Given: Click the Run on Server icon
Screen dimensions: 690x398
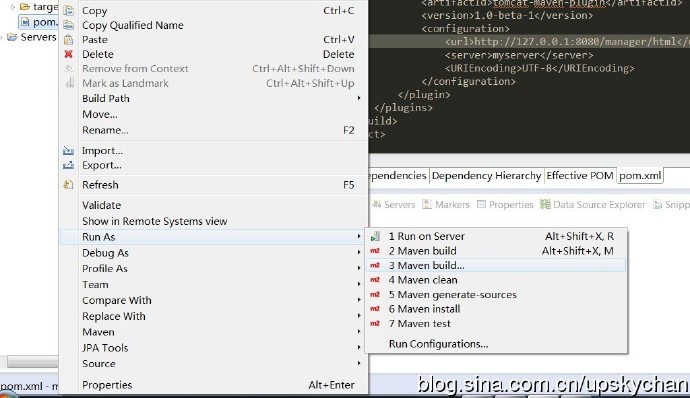Looking at the screenshot, I should [x=375, y=236].
